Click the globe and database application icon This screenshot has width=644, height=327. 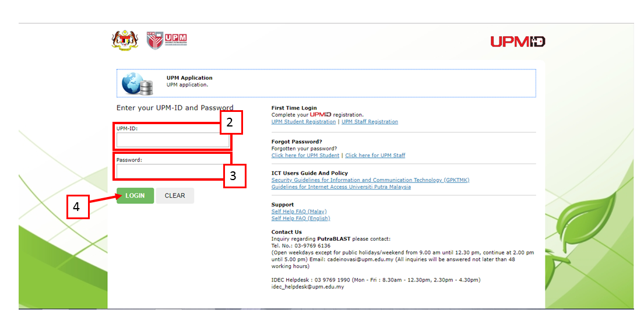click(138, 84)
